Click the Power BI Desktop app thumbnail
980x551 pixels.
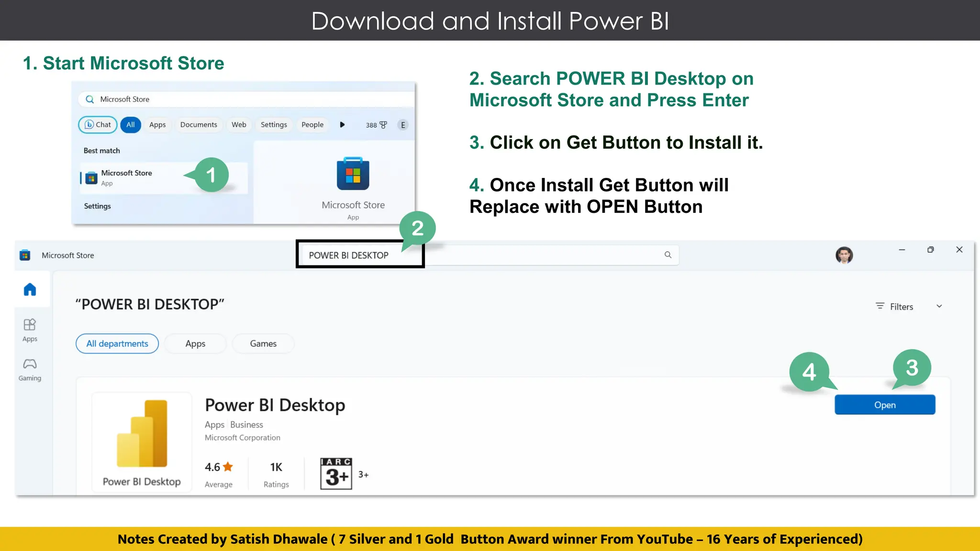142,442
